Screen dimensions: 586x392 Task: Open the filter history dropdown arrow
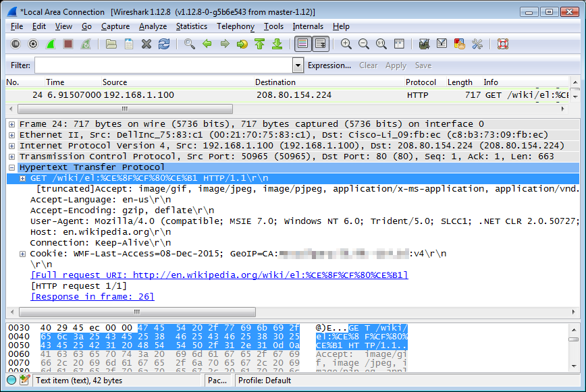(298, 65)
